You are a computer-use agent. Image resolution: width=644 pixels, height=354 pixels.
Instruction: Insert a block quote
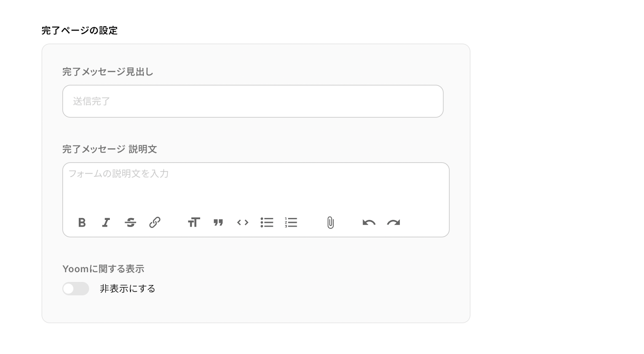pos(218,222)
